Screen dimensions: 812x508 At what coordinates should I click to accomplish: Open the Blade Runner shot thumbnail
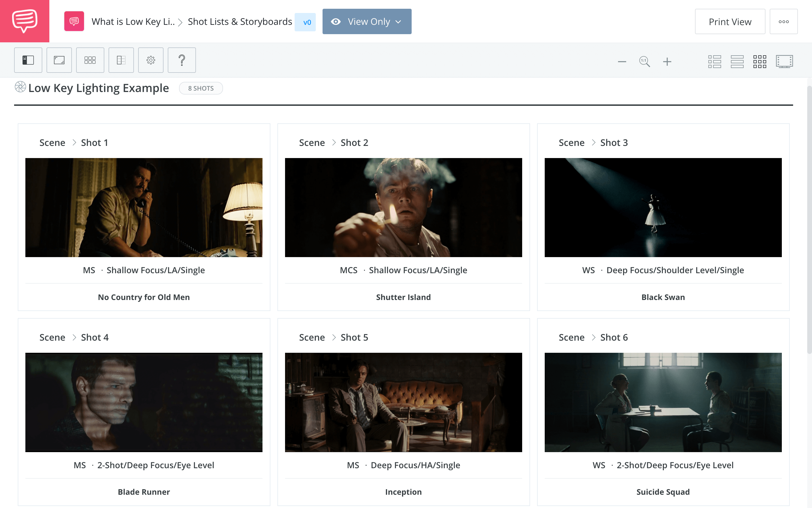point(144,402)
